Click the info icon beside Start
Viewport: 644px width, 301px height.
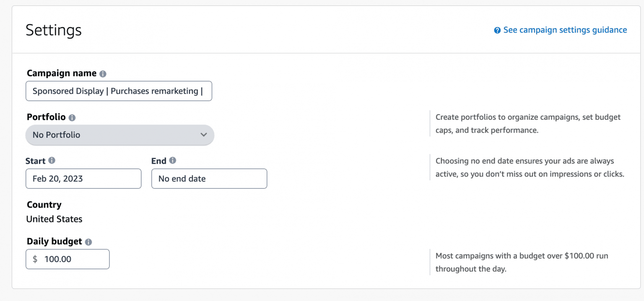tap(52, 161)
